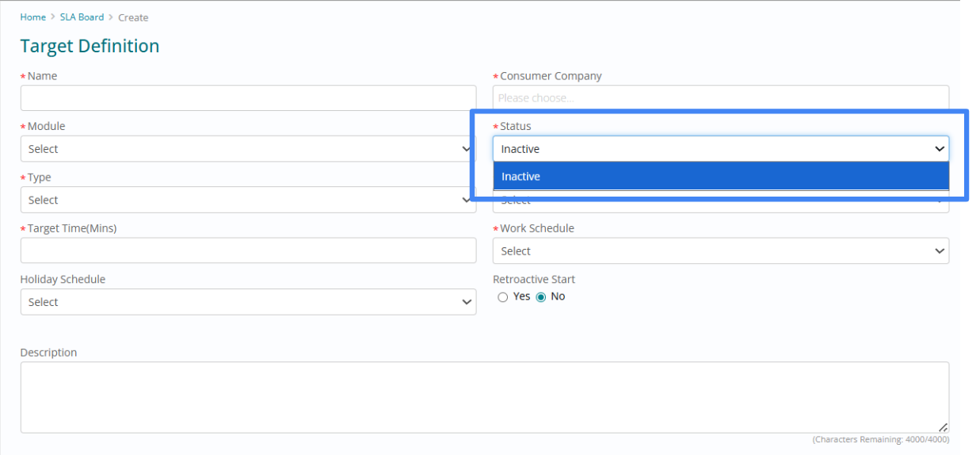This screenshot has width=980, height=455.
Task: Click the Status dropdown chevron arrow
Action: click(940, 149)
